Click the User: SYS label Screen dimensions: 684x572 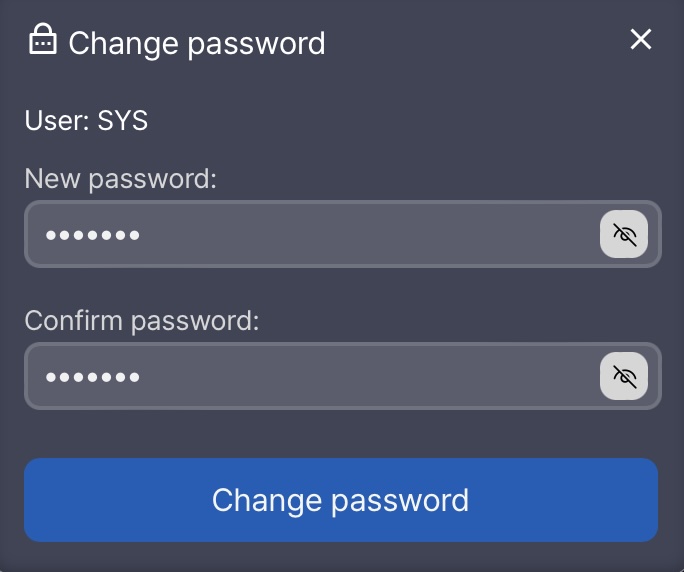tap(86, 122)
